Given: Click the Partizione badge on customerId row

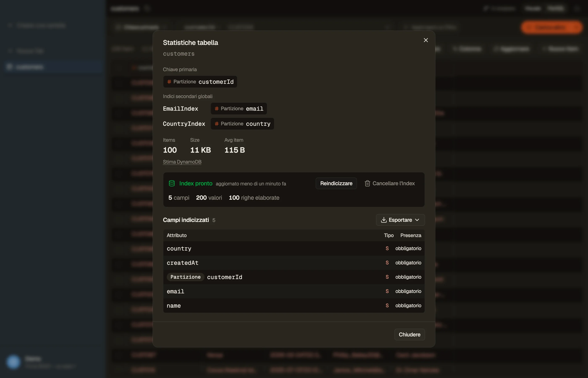Looking at the screenshot, I should (185, 277).
